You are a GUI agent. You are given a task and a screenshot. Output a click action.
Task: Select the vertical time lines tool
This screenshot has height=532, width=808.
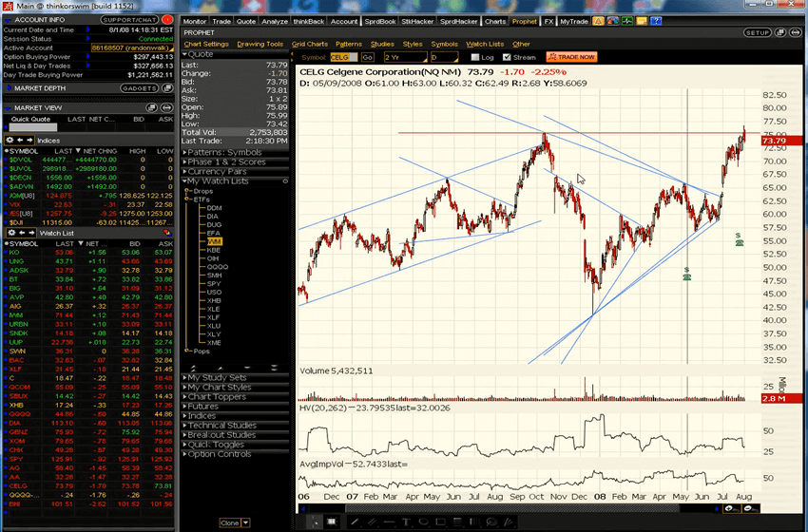point(474,522)
